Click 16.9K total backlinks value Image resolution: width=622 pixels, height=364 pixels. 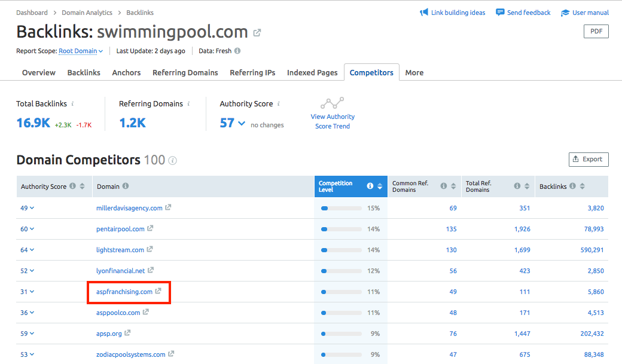pos(33,123)
